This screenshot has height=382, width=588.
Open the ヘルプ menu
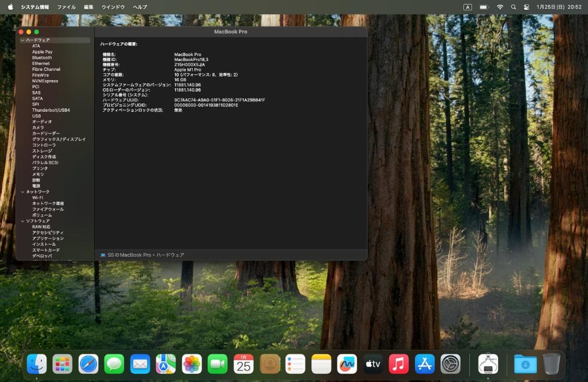pos(139,7)
